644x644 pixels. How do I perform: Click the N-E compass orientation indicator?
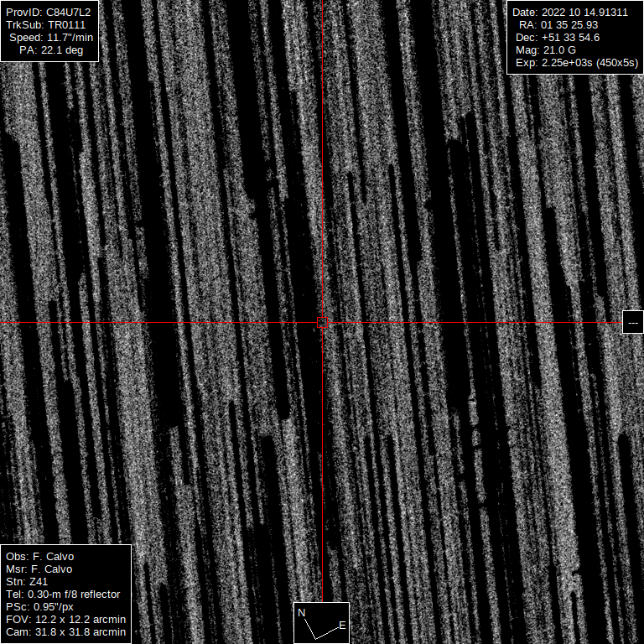tap(322, 623)
